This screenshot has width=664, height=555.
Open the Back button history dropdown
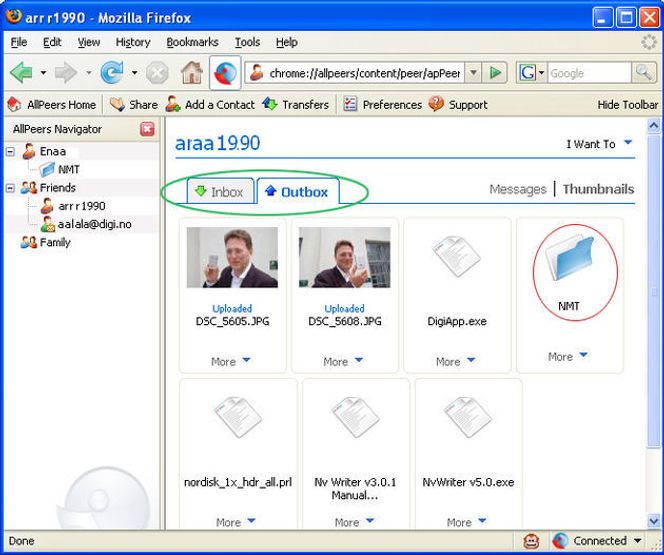coord(43,73)
